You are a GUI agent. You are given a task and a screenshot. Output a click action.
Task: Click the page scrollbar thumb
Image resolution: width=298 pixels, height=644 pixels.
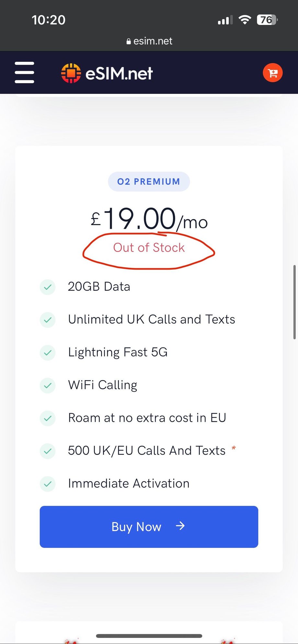pos(294,302)
